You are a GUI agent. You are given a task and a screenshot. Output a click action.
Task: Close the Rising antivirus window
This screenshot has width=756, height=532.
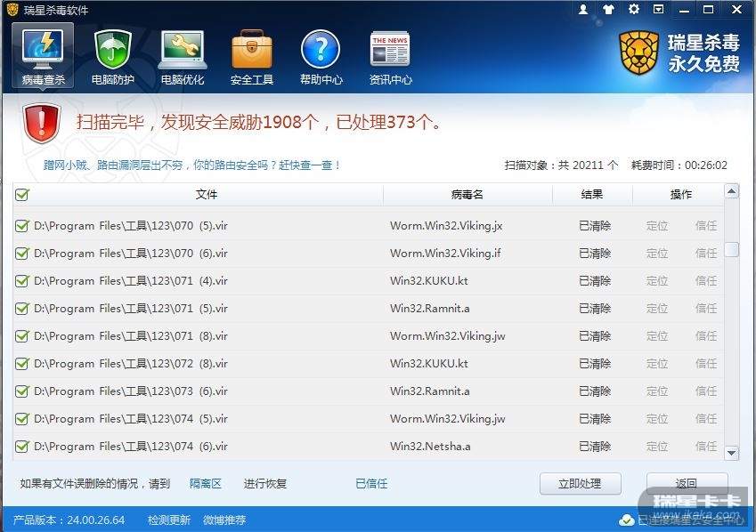click(736, 9)
